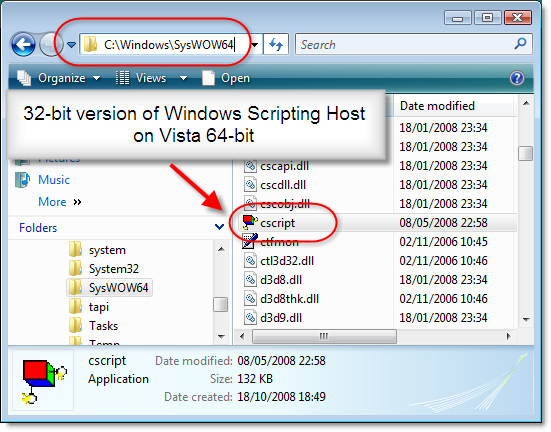Open the address bar history dropdown

coord(255,45)
